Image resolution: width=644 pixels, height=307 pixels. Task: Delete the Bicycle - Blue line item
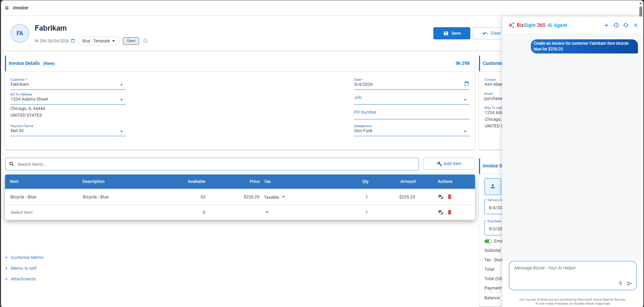point(449,197)
